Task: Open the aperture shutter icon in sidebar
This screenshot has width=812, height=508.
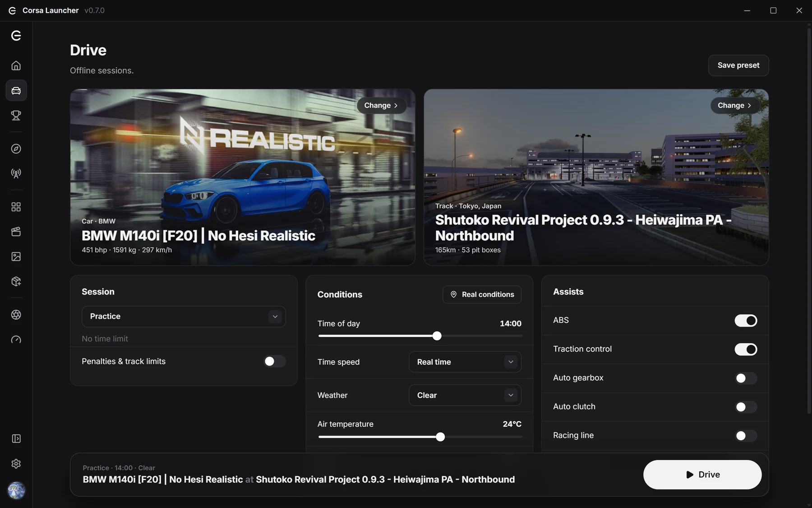Action: click(16, 315)
